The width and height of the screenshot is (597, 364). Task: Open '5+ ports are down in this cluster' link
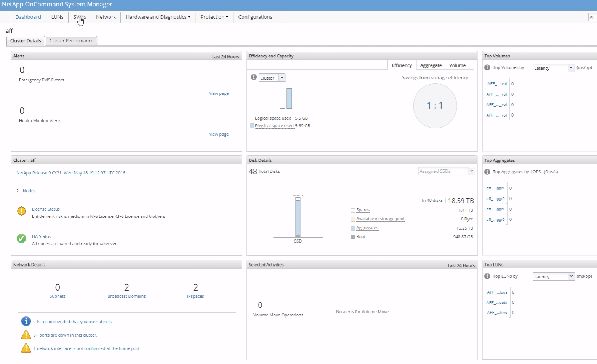pos(65,335)
